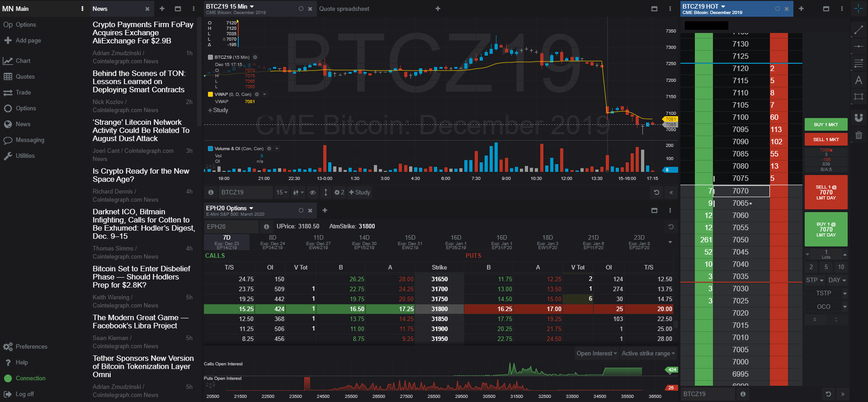The image size is (868, 402).
Task: Click BUY 1 @ 7070 LMT DAY button
Action: tap(826, 229)
